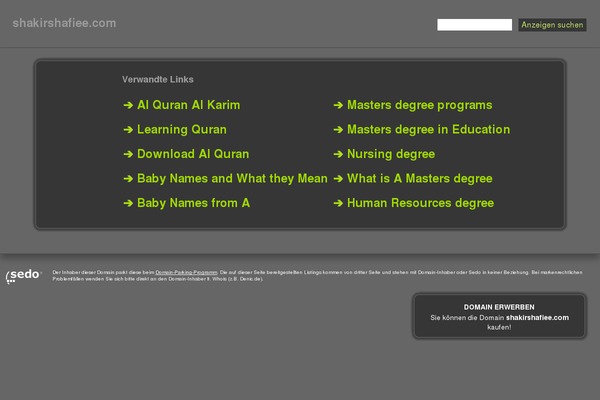
Task: Click the arrow icon beside Baby Names from A
Action: (x=128, y=203)
